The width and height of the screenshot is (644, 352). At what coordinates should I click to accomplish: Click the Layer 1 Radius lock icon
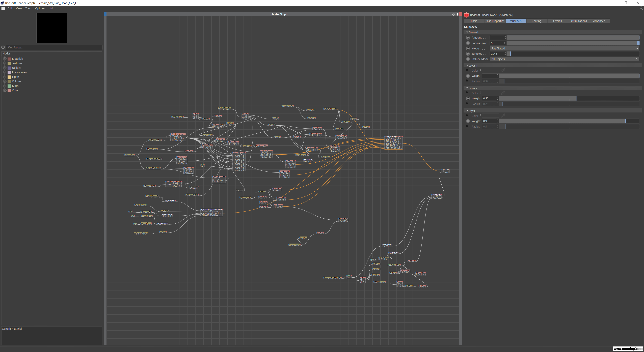pos(467,80)
